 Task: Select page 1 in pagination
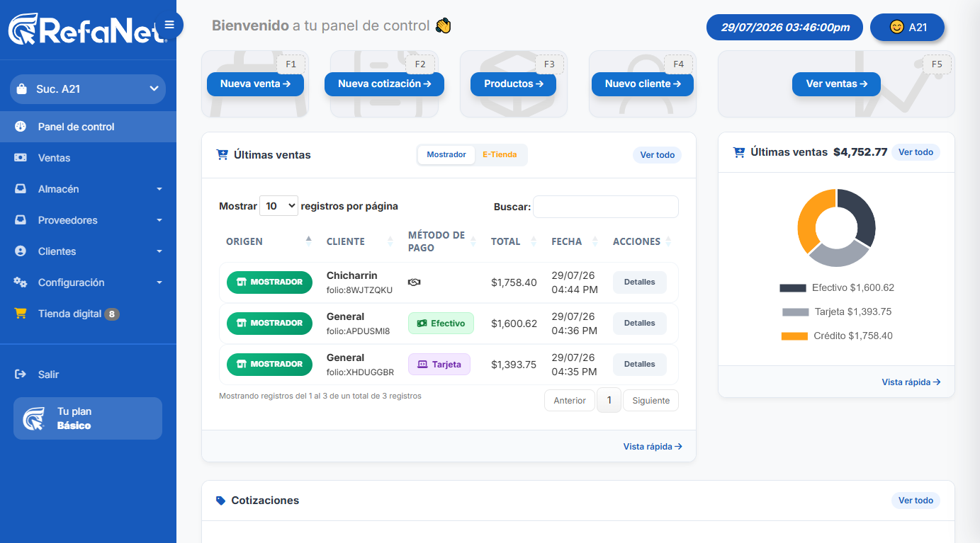(609, 400)
